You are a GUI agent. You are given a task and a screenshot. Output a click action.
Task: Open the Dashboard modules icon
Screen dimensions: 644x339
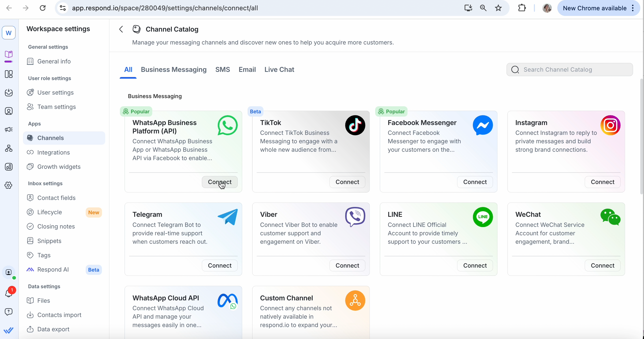click(x=9, y=74)
